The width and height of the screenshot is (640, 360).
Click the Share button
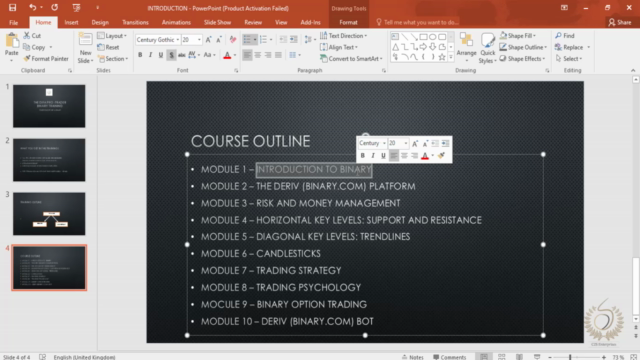pyautogui.click(x=620, y=22)
